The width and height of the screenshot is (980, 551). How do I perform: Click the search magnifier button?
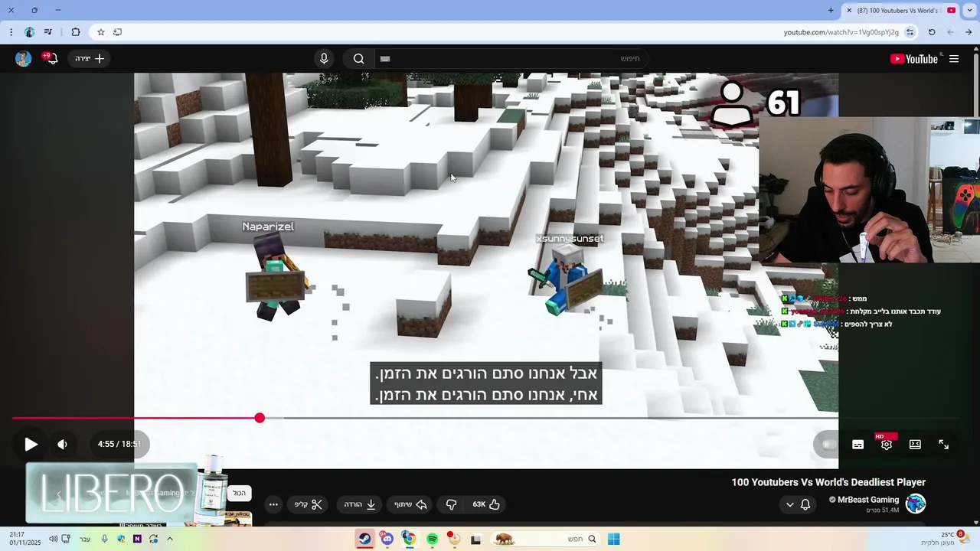tap(358, 59)
